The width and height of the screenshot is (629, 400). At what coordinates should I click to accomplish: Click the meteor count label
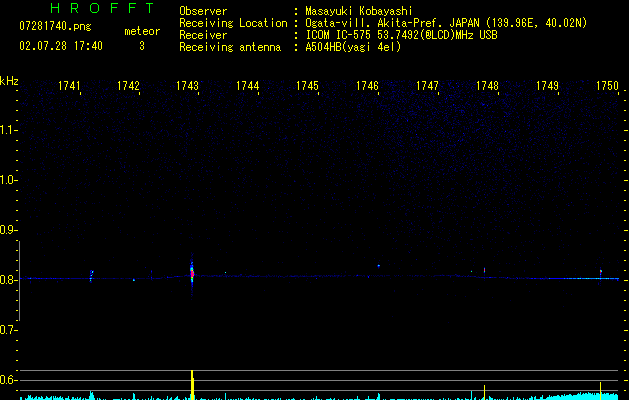142,31
